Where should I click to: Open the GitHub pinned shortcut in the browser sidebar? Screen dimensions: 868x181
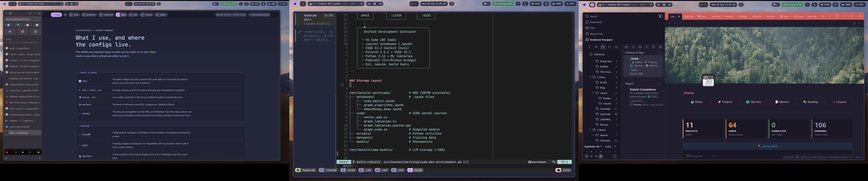[23, 32]
